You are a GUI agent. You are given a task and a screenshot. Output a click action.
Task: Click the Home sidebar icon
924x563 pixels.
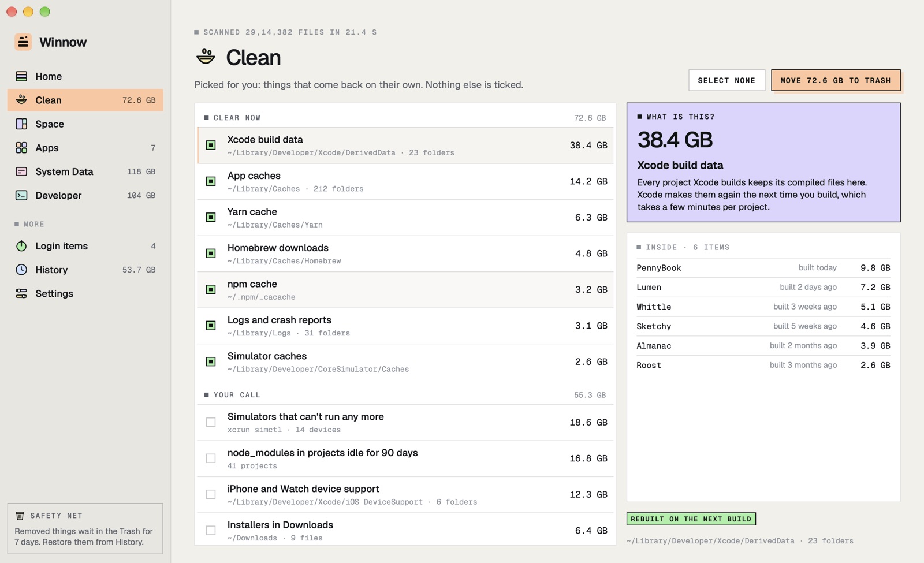coord(21,76)
